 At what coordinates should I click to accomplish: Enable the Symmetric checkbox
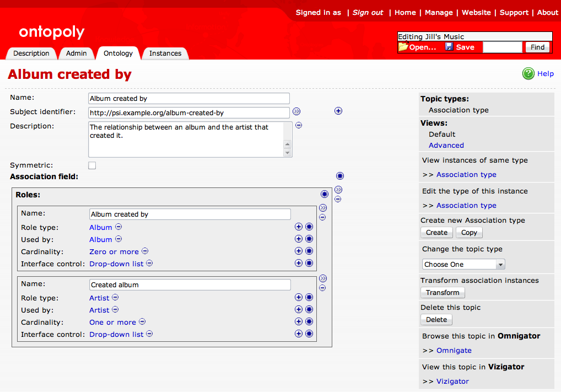pyautogui.click(x=91, y=165)
